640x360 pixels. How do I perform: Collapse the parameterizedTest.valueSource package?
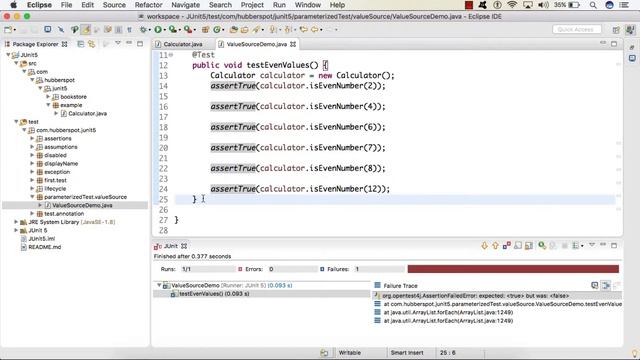pos(32,197)
